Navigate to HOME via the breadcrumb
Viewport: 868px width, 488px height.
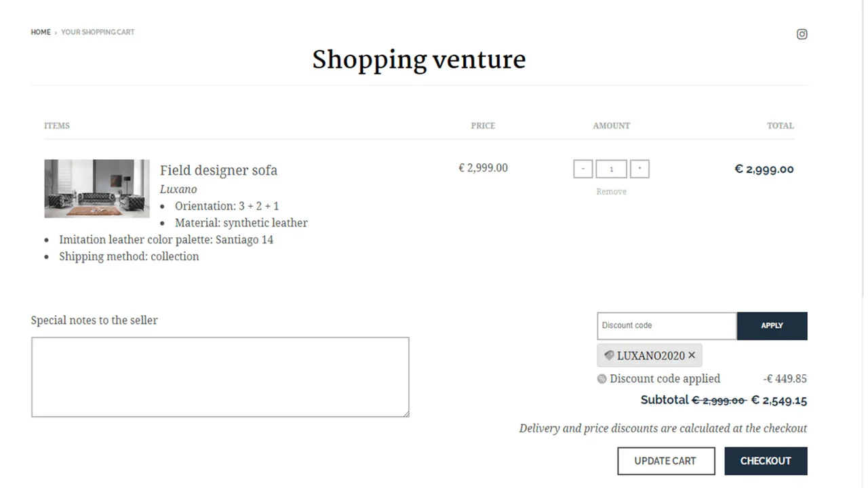coord(40,32)
